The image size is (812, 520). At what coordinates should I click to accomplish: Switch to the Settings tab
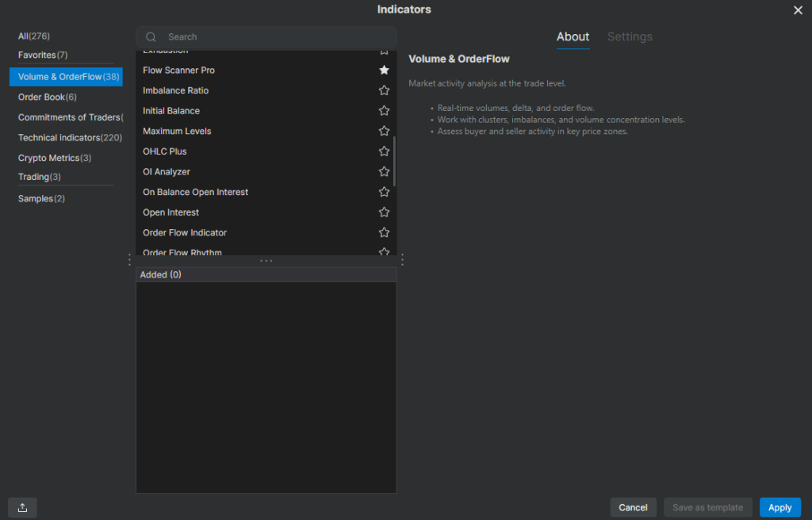[x=630, y=36]
